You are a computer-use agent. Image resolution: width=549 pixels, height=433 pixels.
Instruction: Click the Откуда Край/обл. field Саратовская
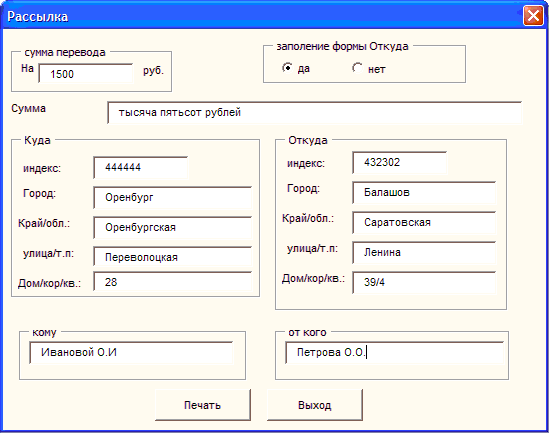tap(424, 223)
